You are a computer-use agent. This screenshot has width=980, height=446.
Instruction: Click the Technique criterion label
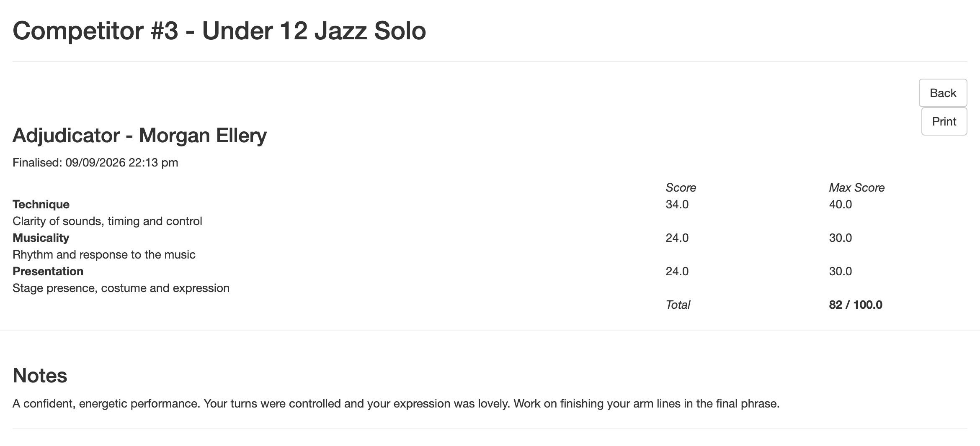tap(41, 204)
